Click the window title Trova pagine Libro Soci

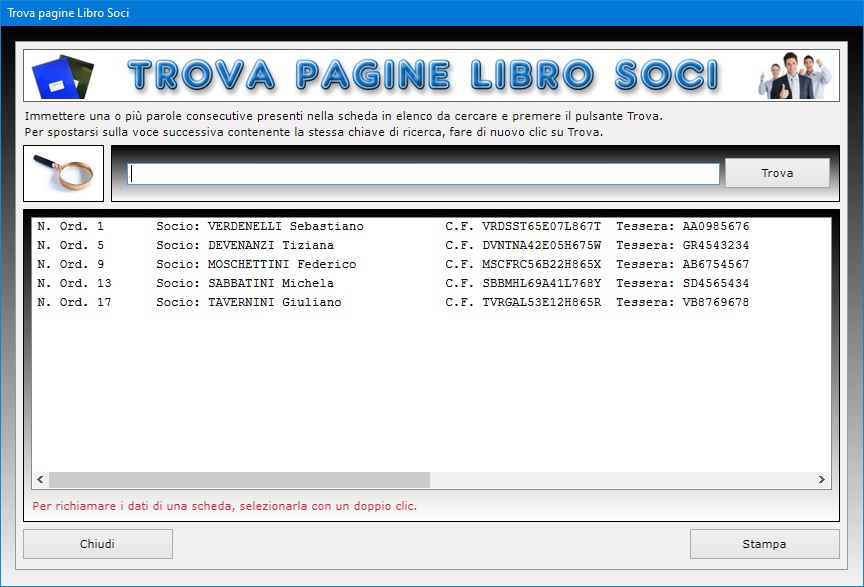[68, 13]
